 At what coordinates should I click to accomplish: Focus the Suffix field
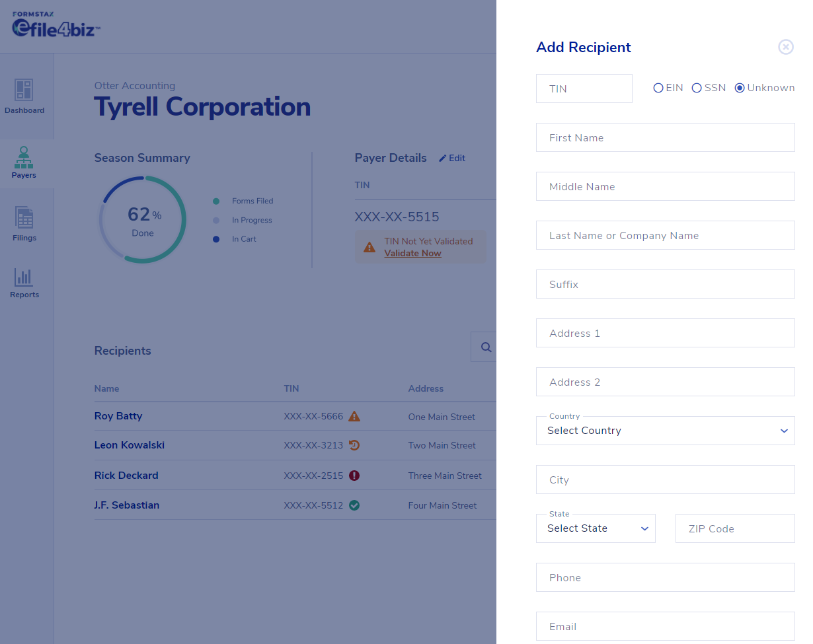click(666, 284)
